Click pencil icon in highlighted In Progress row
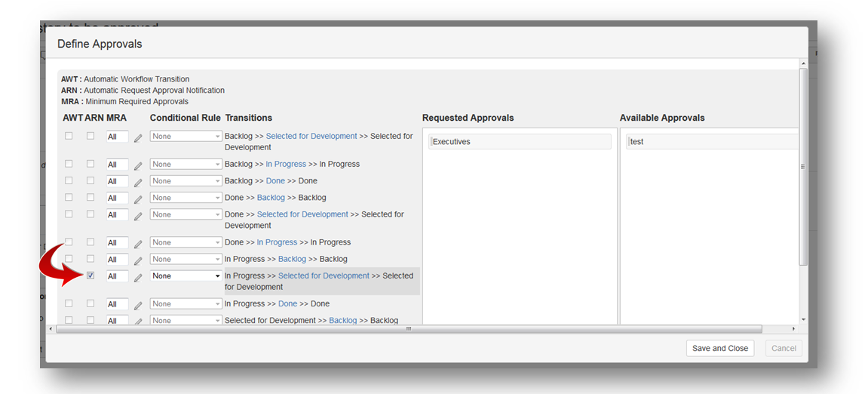 [138, 277]
